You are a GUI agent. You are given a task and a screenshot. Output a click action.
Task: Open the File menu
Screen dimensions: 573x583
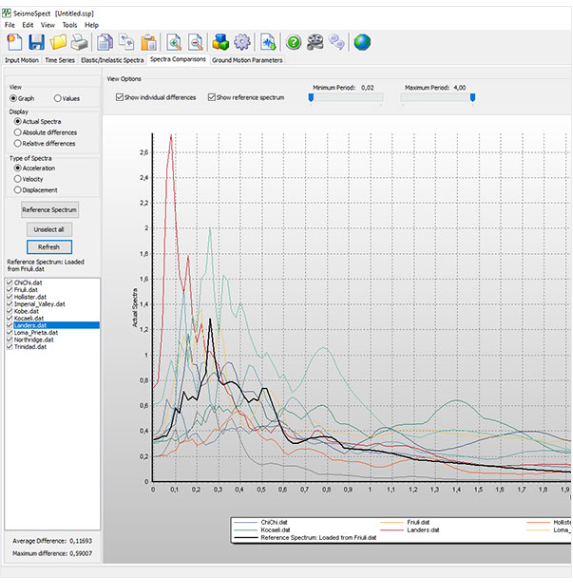coord(10,25)
